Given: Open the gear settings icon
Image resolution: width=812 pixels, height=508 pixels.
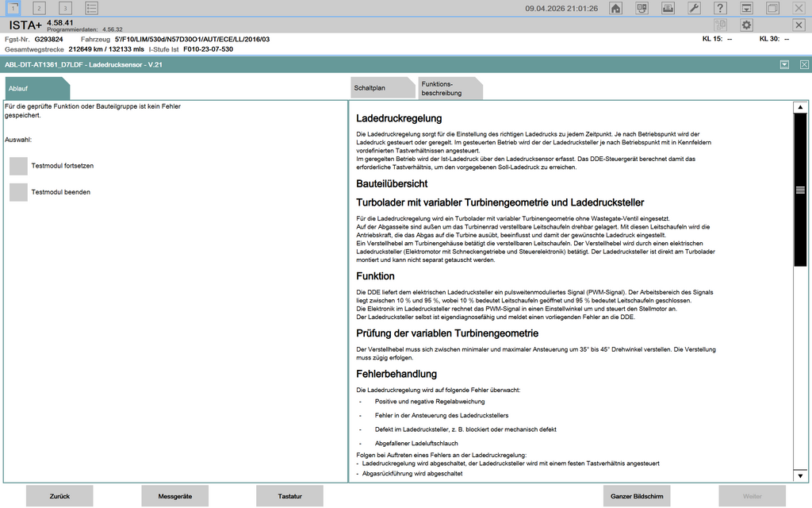Looking at the screenshot, I should 746,25.
